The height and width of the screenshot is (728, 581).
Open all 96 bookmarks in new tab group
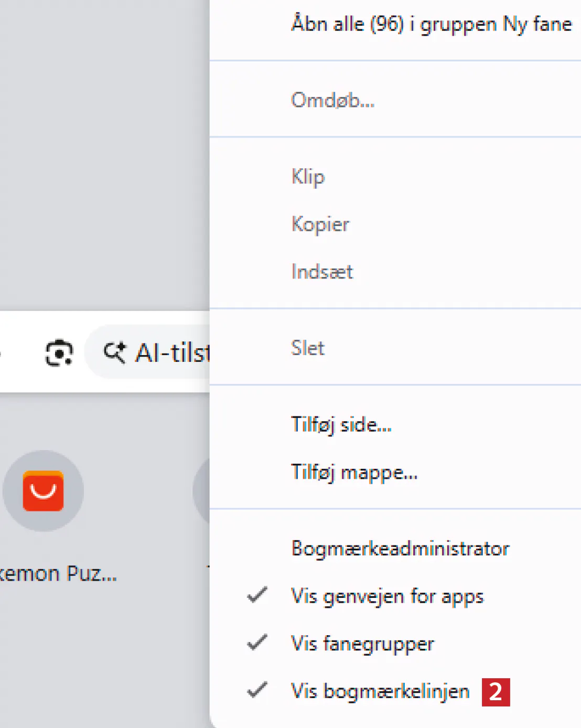tap(431, 24)
